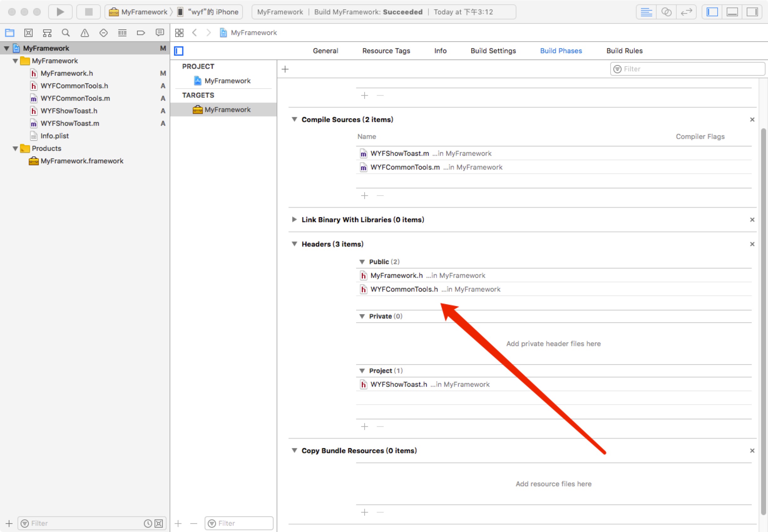Collapse the Products folder in navigator
Viewport: 768px width, 532px height.
click(15, 149)
